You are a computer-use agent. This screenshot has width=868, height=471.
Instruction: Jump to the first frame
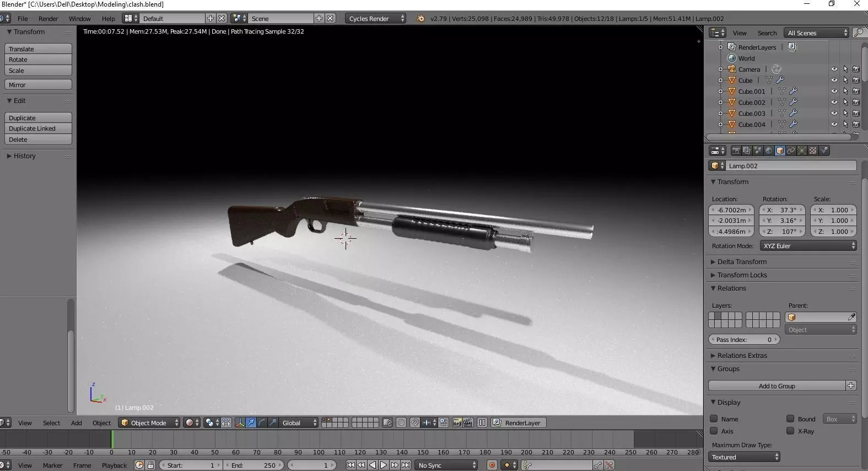(x=351, y=465)
